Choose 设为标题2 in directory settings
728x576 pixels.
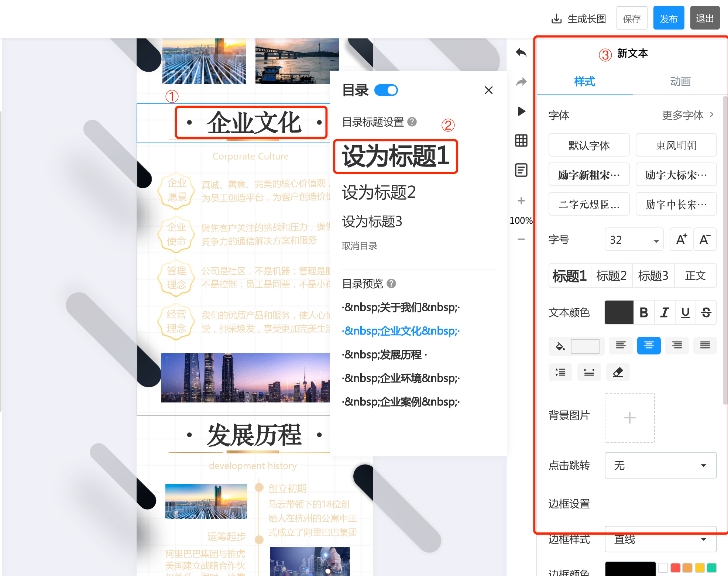[x=379, y=192]
